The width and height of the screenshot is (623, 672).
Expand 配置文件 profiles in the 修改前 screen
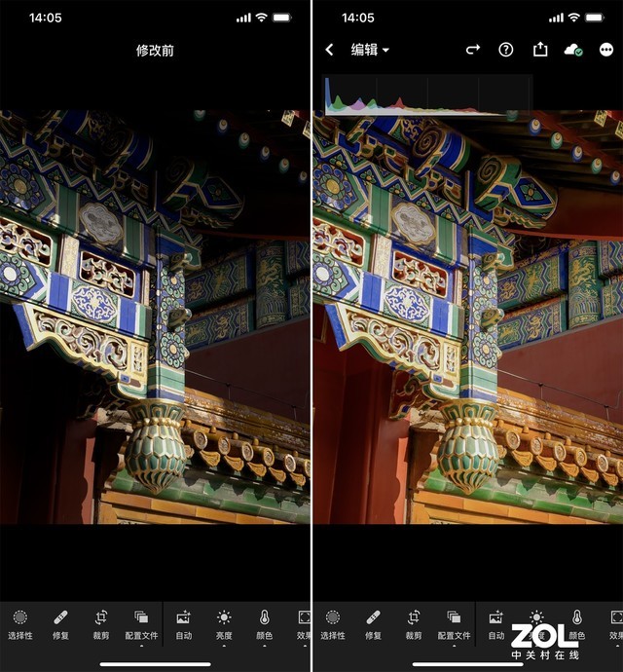tap(141, 623)
